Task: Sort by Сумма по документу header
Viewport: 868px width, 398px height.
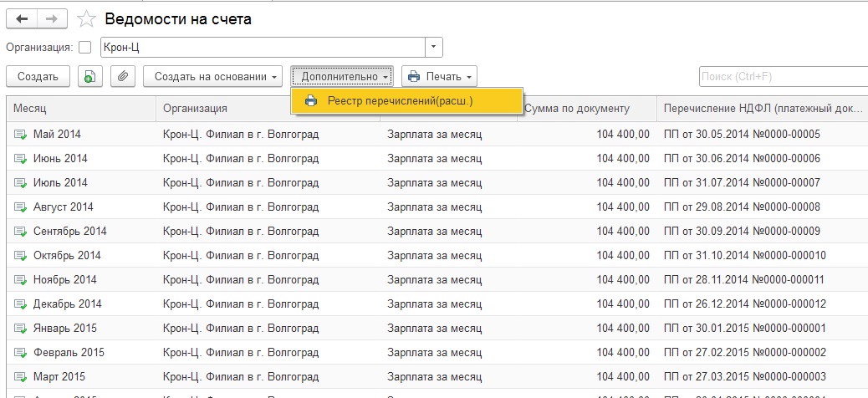Action: (x=587, y=109)
